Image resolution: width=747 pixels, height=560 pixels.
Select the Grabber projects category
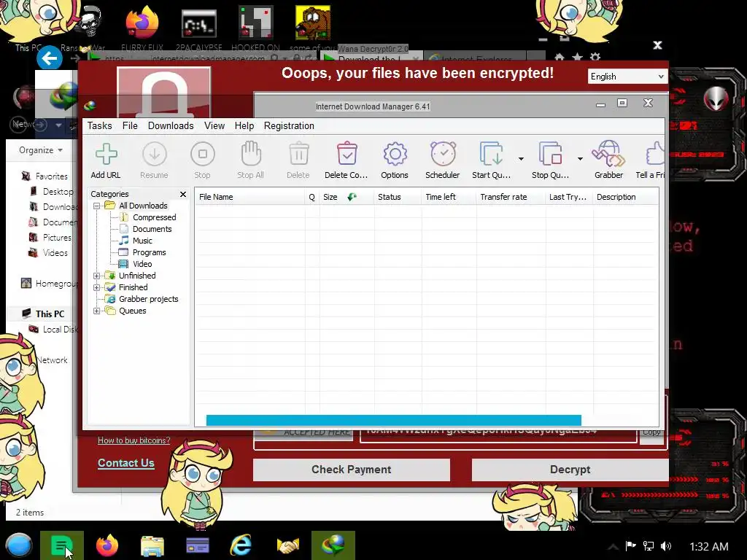pyautogui.click(x=149, y=299)
